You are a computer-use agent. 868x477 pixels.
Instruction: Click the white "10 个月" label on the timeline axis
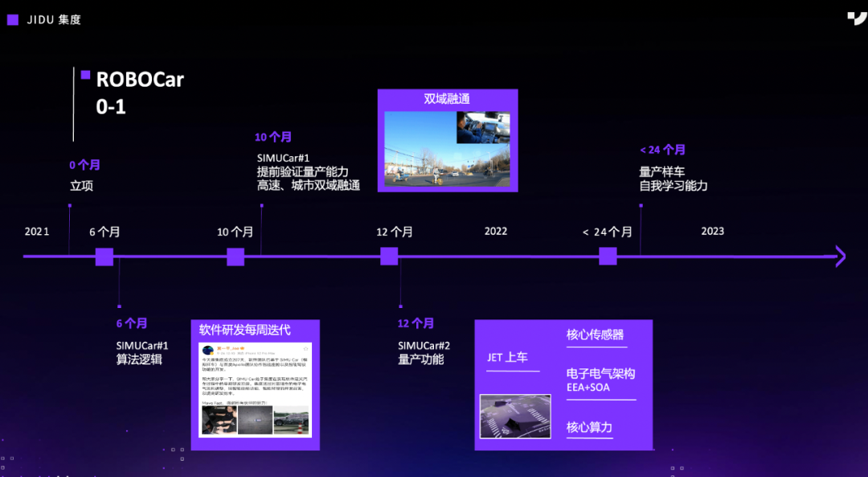[235, 232]
